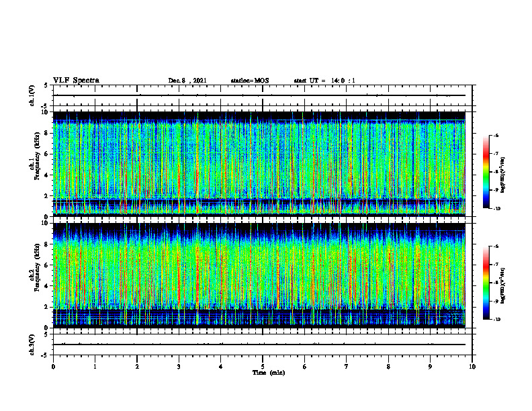Click the "station=MOS" label
The image size is (532, 411).
coord(250,81)
